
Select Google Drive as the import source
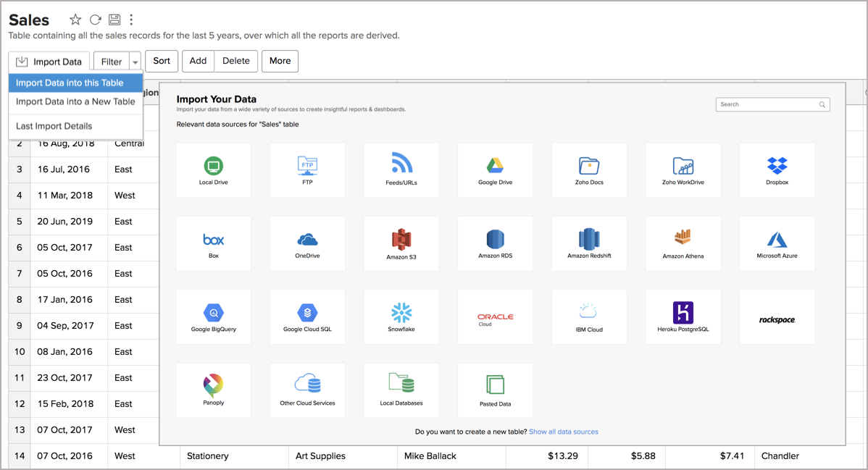495,169
